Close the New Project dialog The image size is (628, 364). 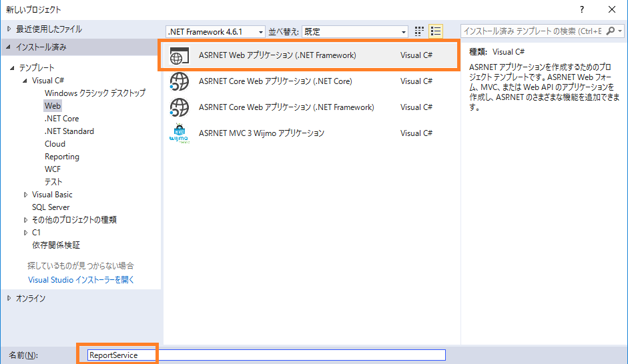point(611,9)
